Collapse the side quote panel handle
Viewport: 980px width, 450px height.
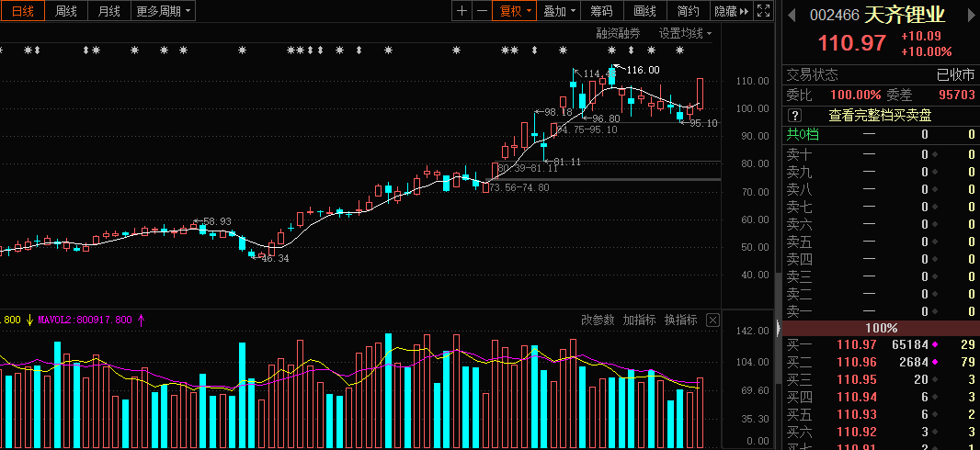click(779, 328)
